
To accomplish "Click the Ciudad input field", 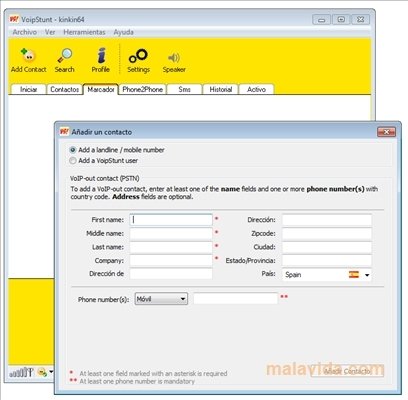I will click(327, 247).
